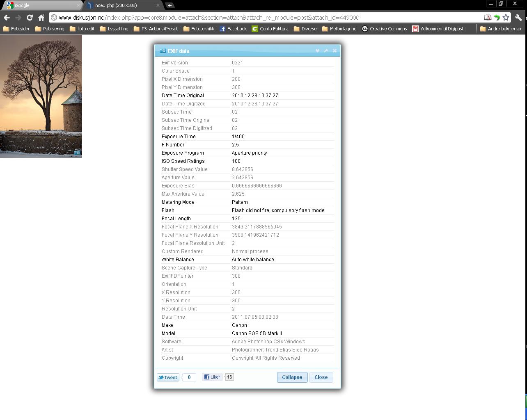
Task: Click the Exposure Time value 1/400
Action: 238,137
